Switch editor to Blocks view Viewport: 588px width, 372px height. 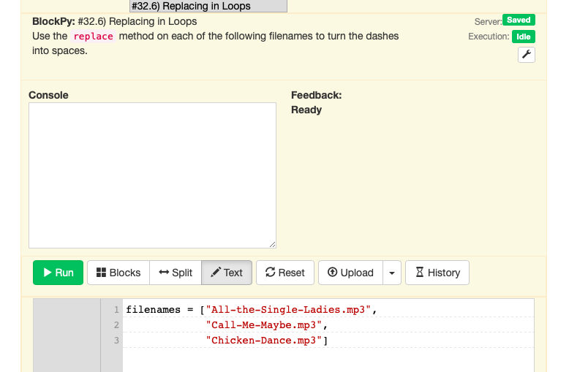118,273
